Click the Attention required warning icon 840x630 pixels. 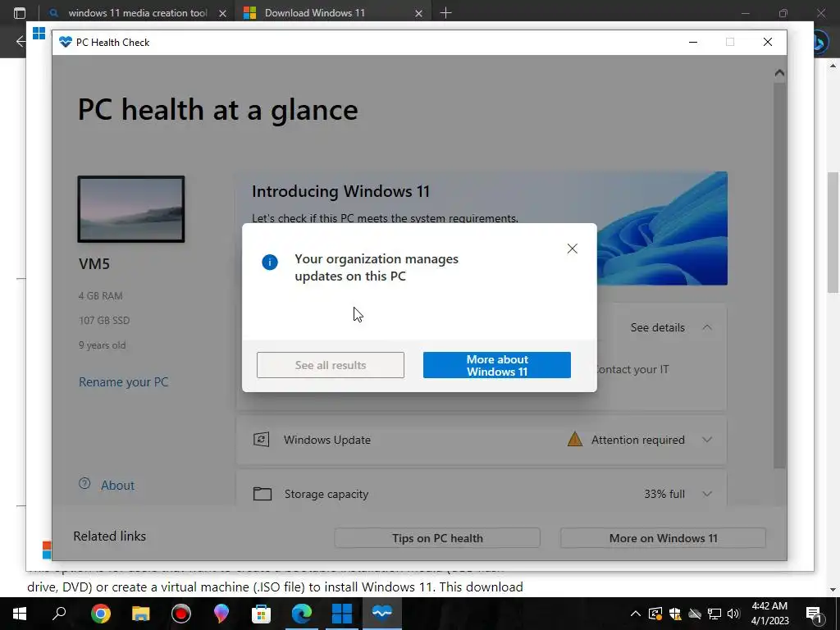click(575, 440)
